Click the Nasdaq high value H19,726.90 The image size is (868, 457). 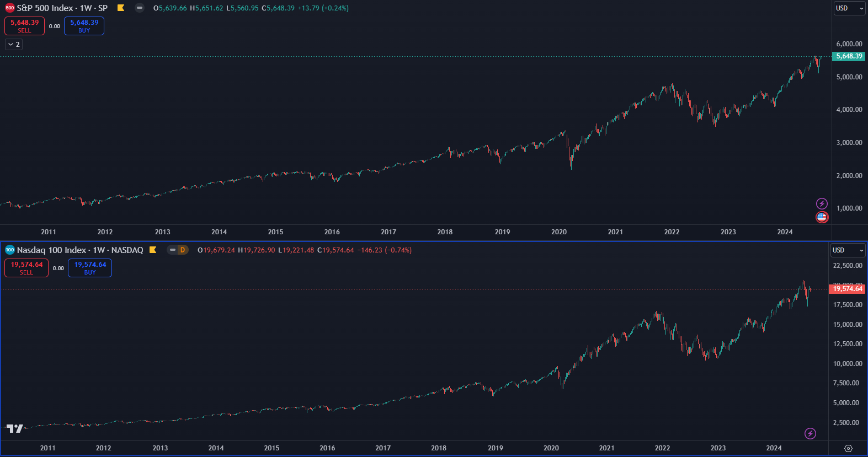pyautogui.click(x=257, y=250)
